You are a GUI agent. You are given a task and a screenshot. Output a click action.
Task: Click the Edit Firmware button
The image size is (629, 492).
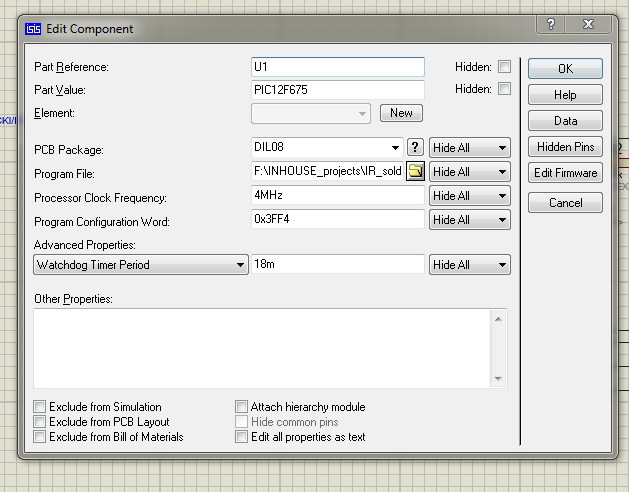click(565, 173)
